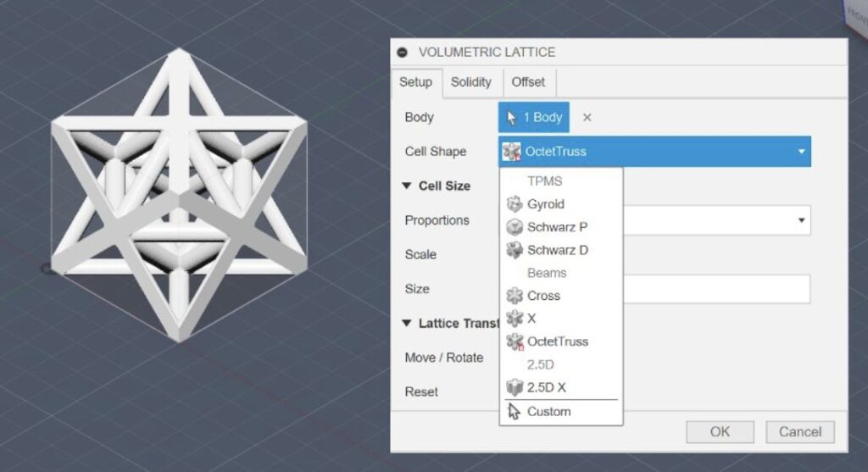Choose OctetTruss from the list
Viewport: 868px width, 472px height.
click(561, 342)
